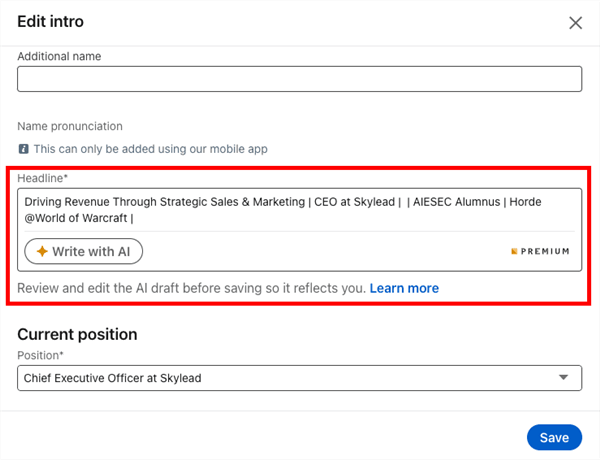Click the Position field label
This screenshot has width=600, height=460.
(41, 355)
